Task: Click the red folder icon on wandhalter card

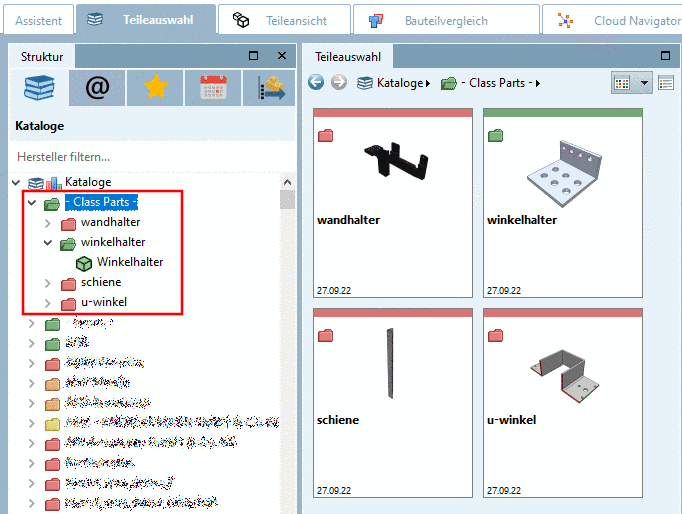Action: 325,136
